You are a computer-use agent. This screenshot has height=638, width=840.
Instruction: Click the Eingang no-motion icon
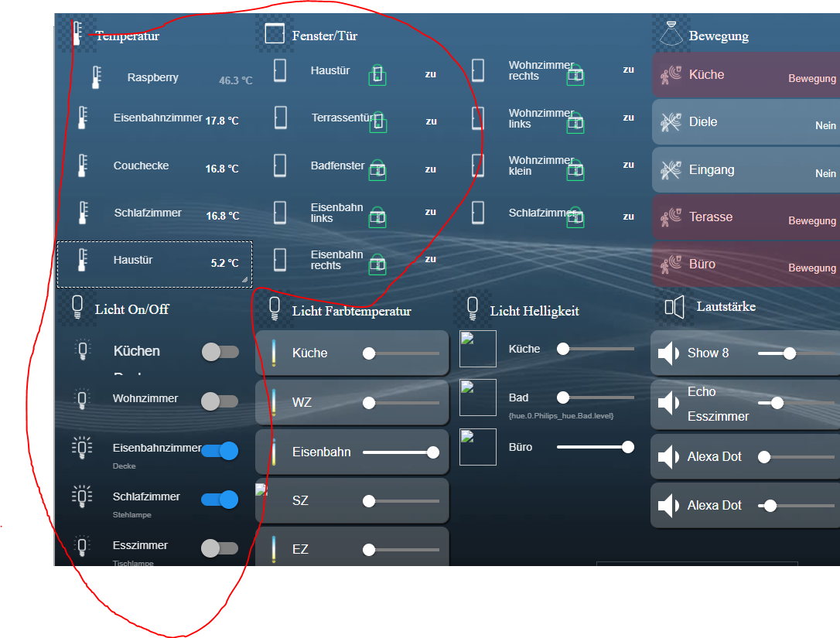(x=671, y=170)
